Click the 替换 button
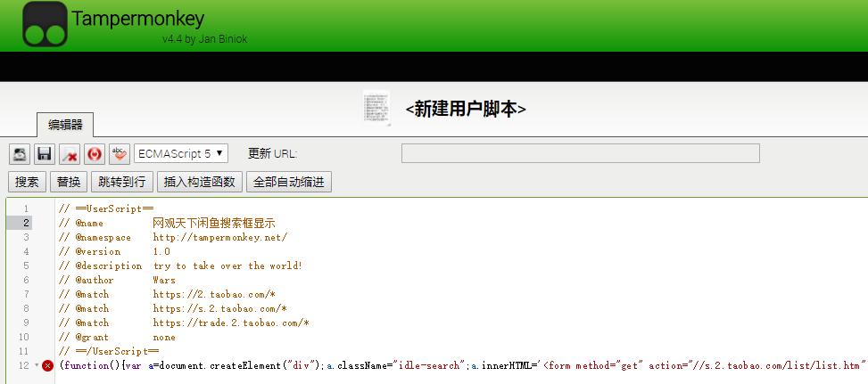The width and height of the screenshot is (868, 384). click(69, 182)
